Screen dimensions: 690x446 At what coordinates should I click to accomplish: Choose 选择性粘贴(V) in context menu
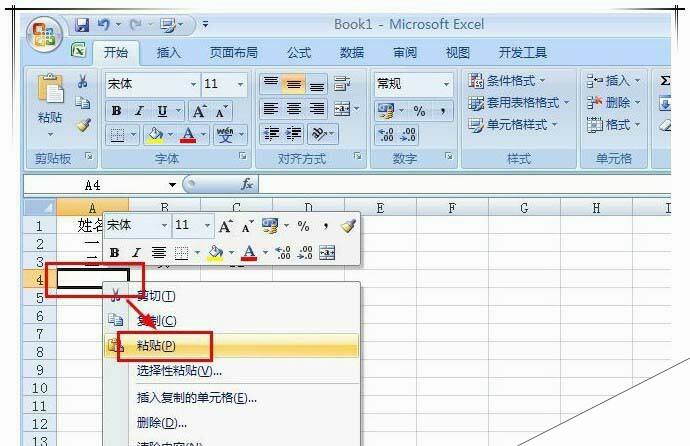click(231, 371)
